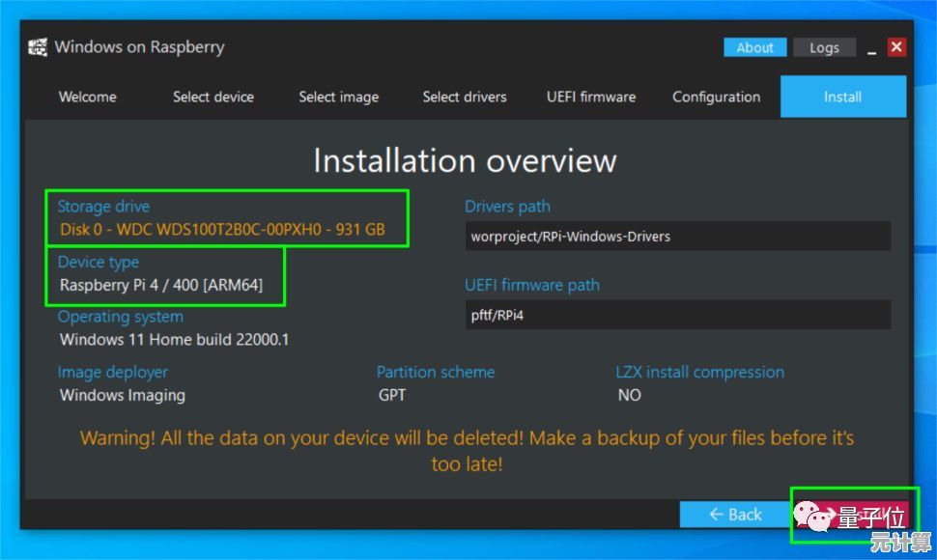Open the Select drivers tab

[x=465, y=97]
